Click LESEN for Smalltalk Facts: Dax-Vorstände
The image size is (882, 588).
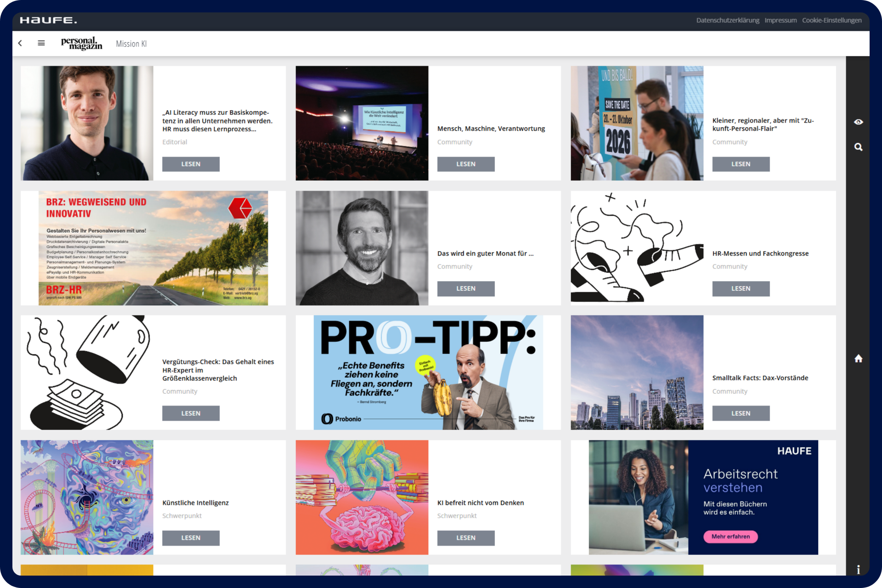click(741, 413)
